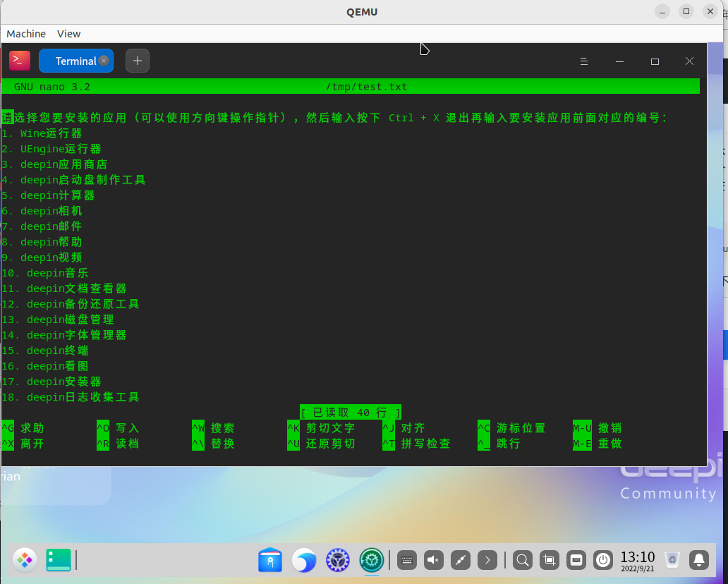The height and width of the screenshot is (584, 728).
Task: Click the pen-shaped tray icon
Action: coord(461,560)
